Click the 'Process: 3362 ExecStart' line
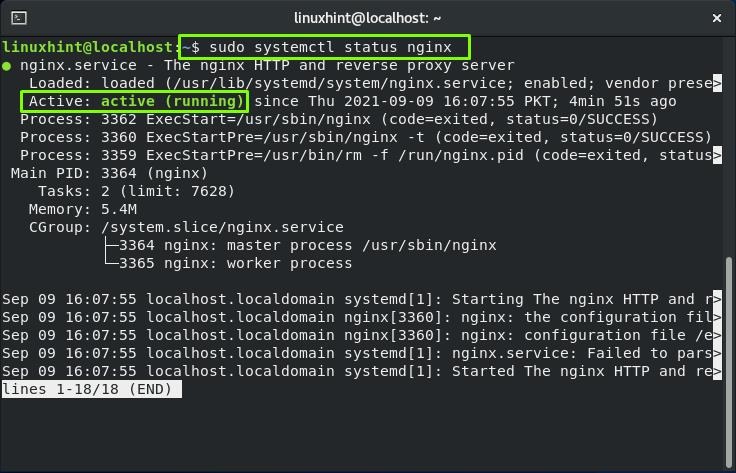The image size is (736, 473). coord(339,119)
